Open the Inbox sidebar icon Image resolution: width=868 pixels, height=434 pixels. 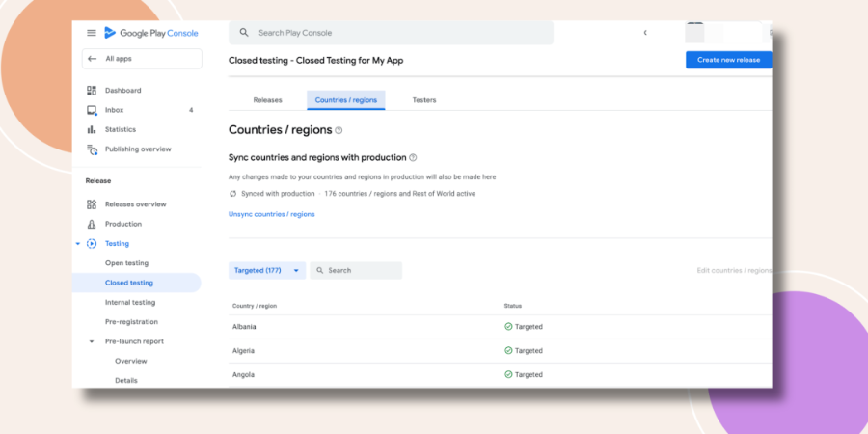[x=92, y=110]
